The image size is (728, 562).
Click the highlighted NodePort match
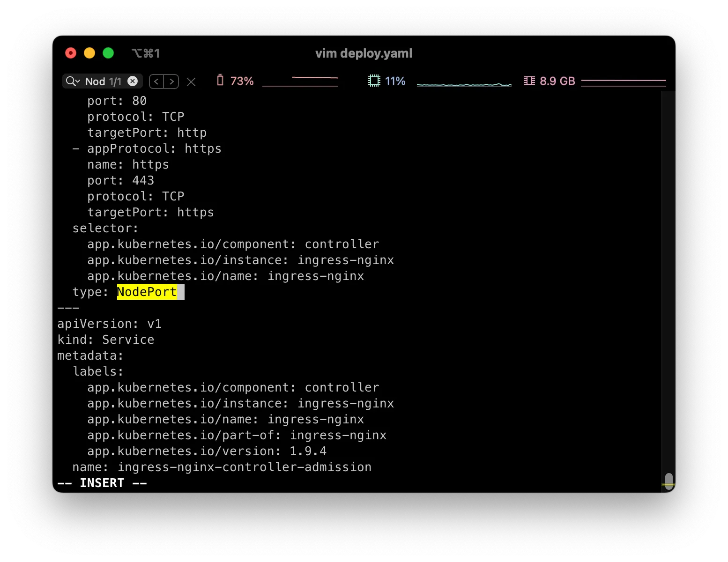[147, 292]
